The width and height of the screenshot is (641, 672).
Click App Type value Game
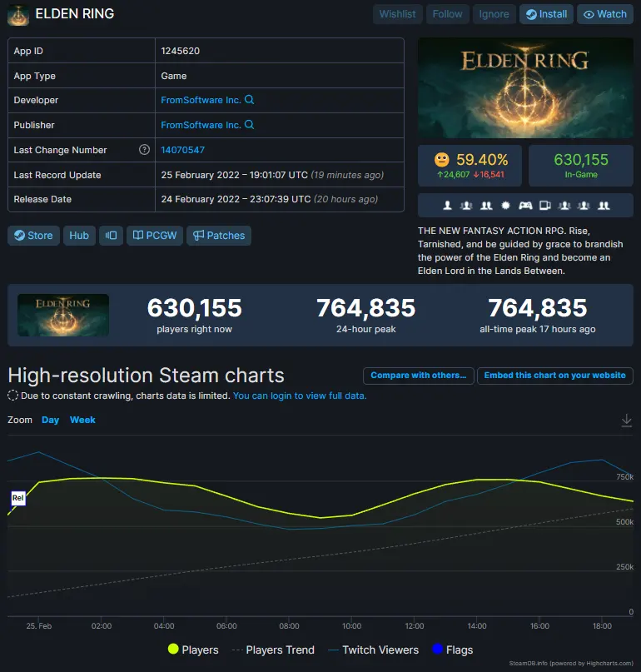tap(173, 76)
